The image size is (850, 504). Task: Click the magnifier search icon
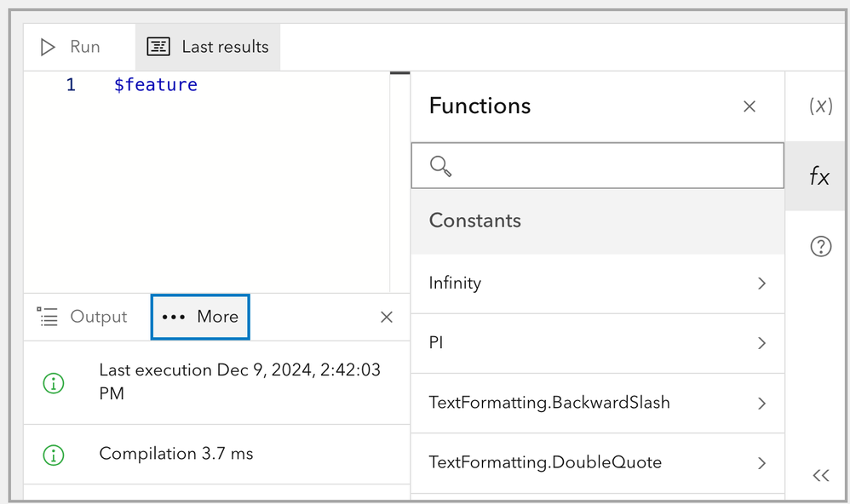tap(440, 166)
